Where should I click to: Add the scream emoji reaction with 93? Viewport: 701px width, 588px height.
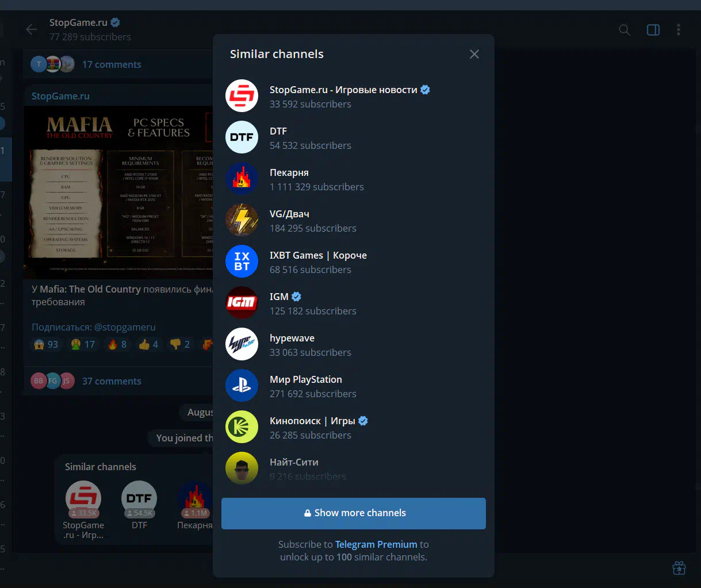(x=47, y=344)
